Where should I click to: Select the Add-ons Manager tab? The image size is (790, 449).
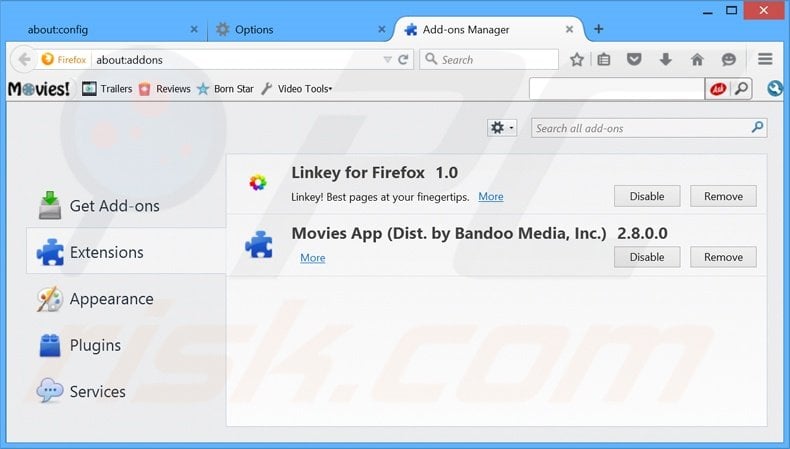coord(489,30)
